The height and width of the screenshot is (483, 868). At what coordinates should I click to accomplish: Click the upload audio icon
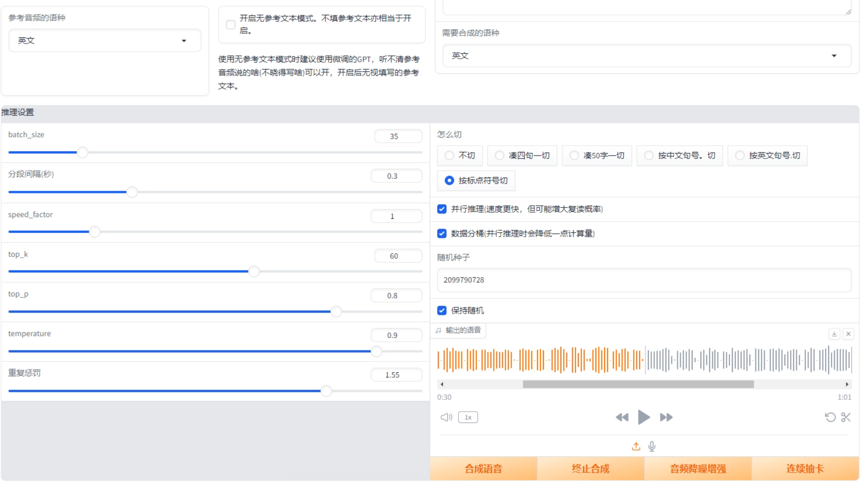(x=636, y=446)
